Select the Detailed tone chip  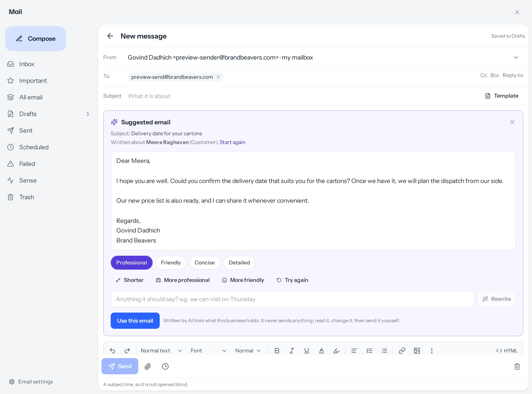click(239, 263)
